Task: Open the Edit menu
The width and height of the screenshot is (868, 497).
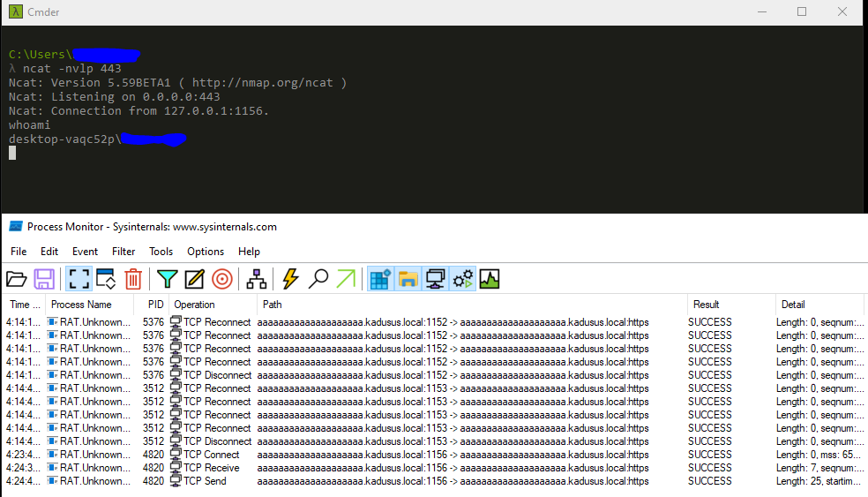Action: [x=49, y=252]
